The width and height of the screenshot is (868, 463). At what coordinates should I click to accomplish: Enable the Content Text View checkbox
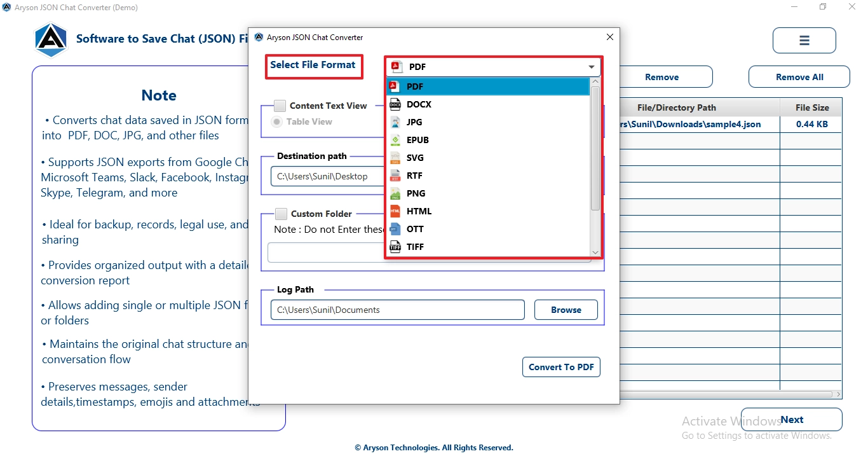(x=280, y=106)
